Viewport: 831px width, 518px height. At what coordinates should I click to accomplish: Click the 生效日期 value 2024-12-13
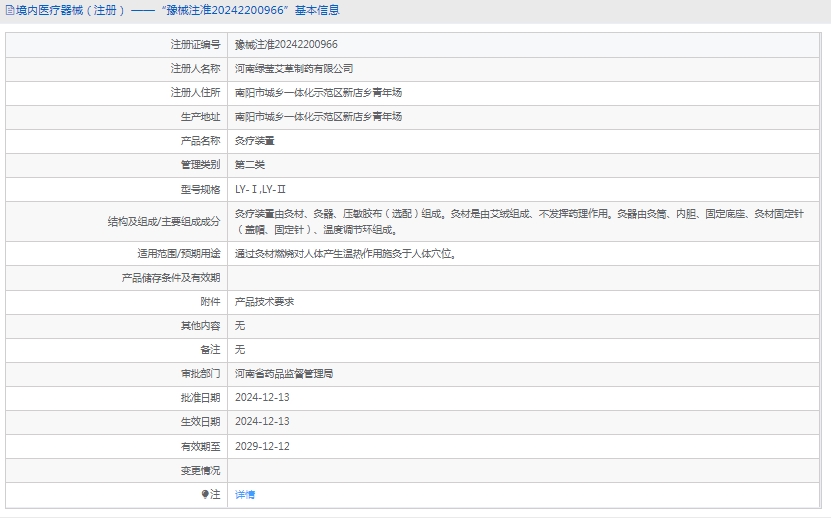[x=262, y=421]
